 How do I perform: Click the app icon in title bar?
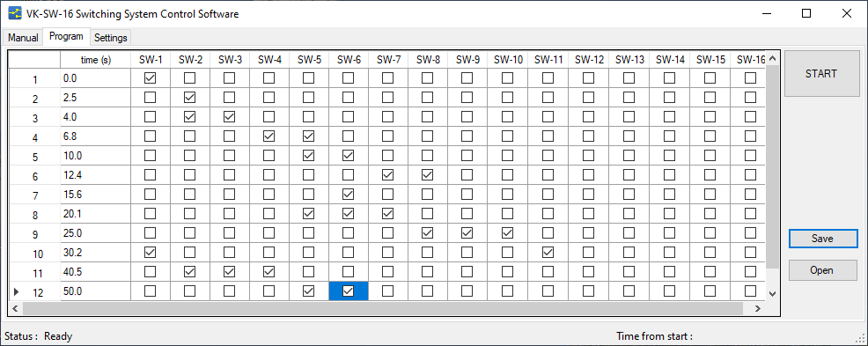[14, 14]
